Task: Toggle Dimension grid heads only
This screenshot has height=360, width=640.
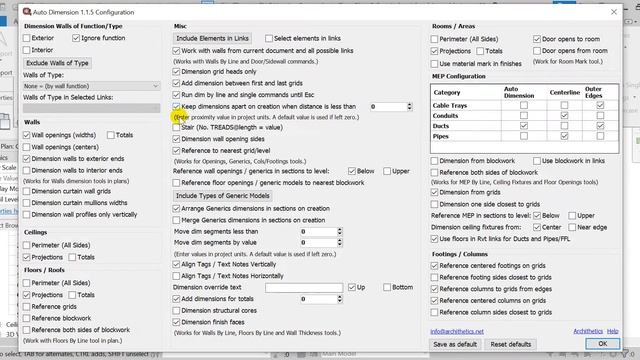Action: coord(176,71)
